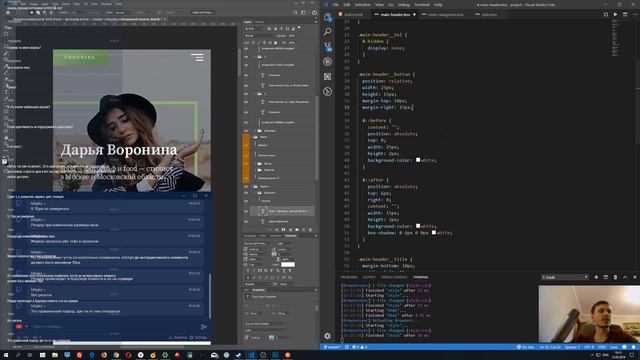This screenshot has width=640, height=360.
Task: Click the Photoshop search magnifier icon
Action: [x=296, y=12]
